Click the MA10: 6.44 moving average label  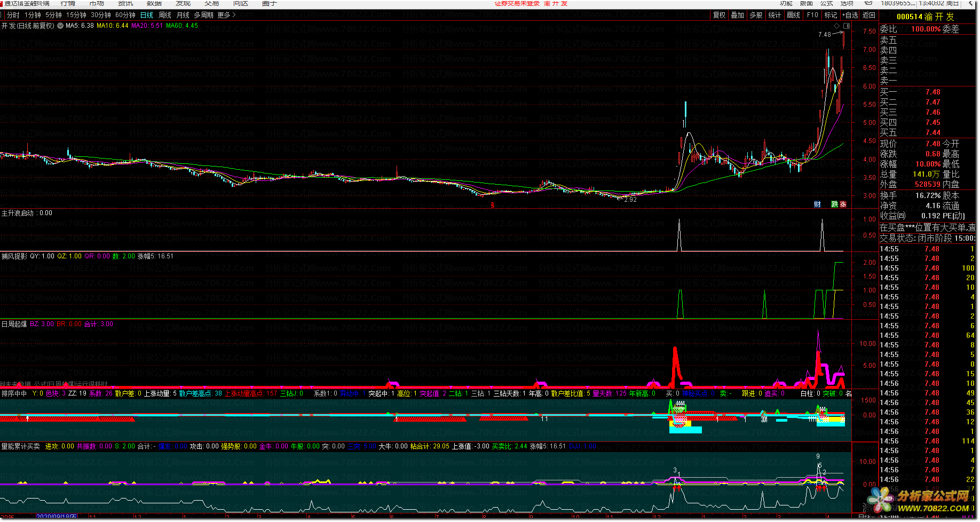tap(112, 26)
